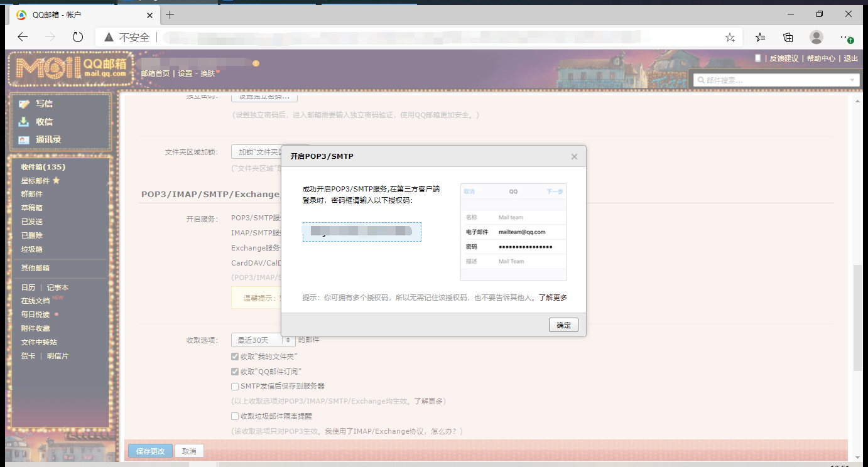Open 已删除 folder

point(32,235)
